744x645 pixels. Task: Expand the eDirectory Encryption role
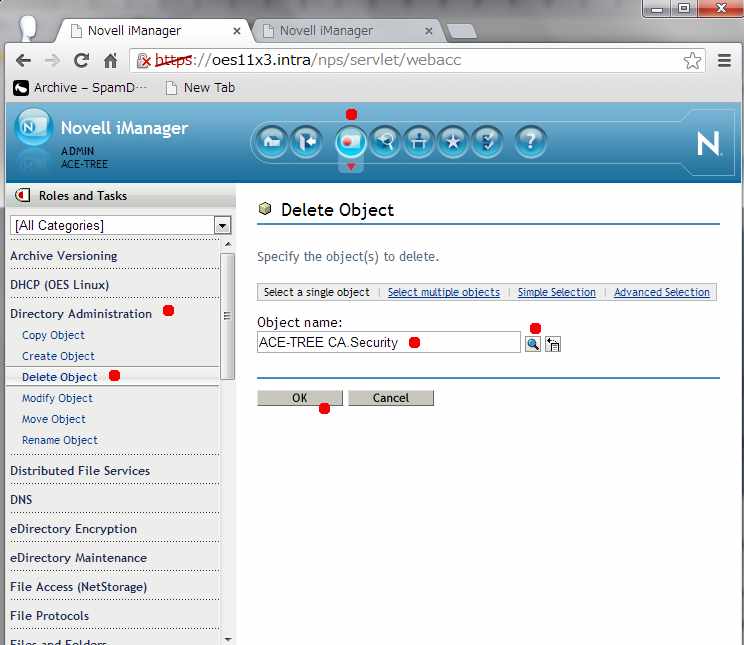[73, 529]
